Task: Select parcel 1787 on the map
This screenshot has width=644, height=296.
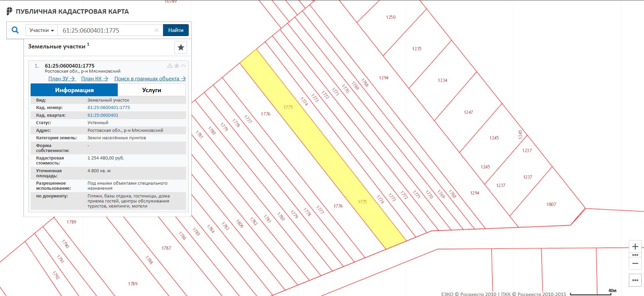Action: click(166, 248)
